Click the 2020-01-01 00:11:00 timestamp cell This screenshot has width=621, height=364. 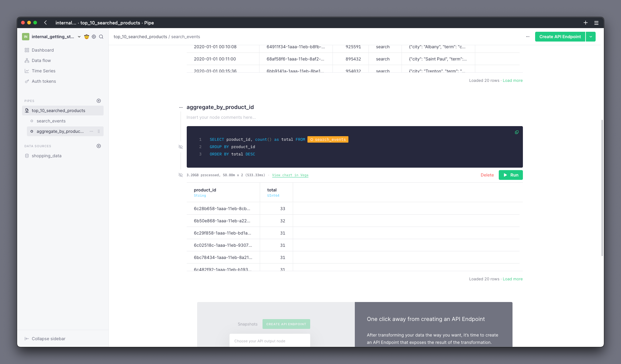[x=223, y=59]
